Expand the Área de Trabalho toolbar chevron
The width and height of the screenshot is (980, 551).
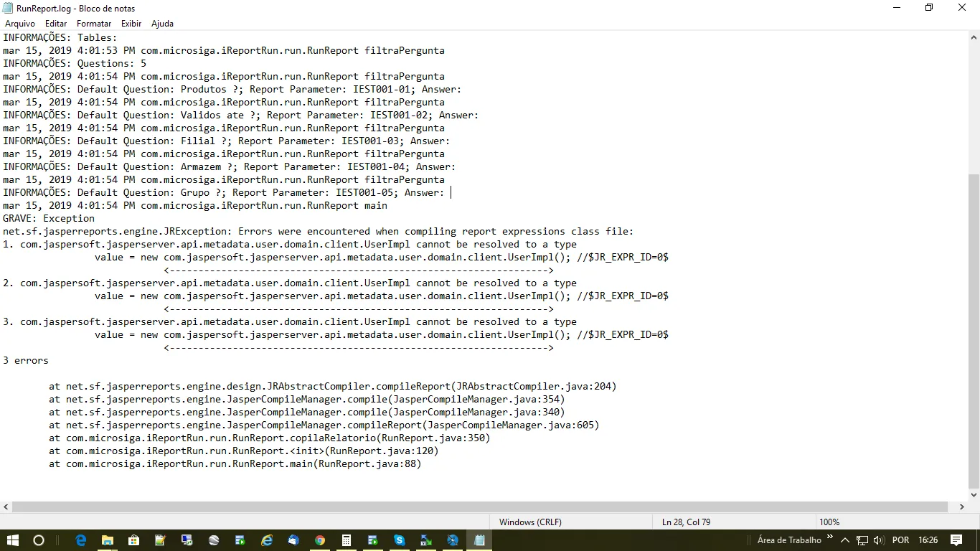pyautogui.click(x=830, y=537)
